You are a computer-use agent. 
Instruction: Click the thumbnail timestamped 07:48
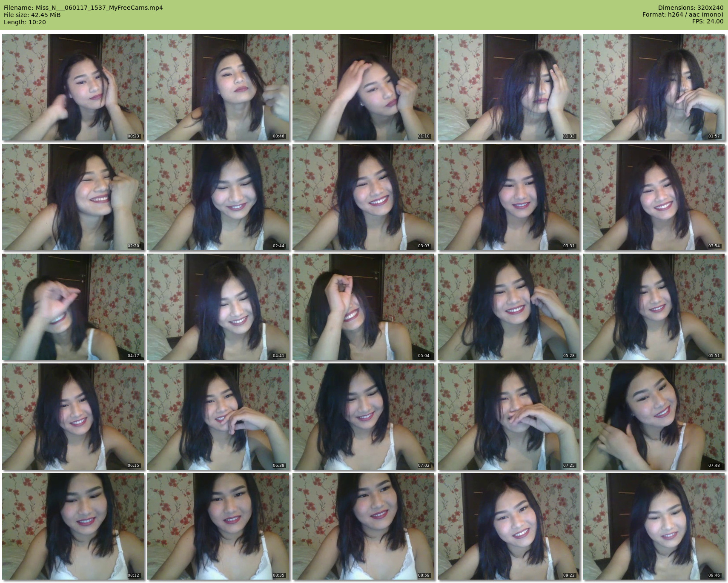(654, 417)
